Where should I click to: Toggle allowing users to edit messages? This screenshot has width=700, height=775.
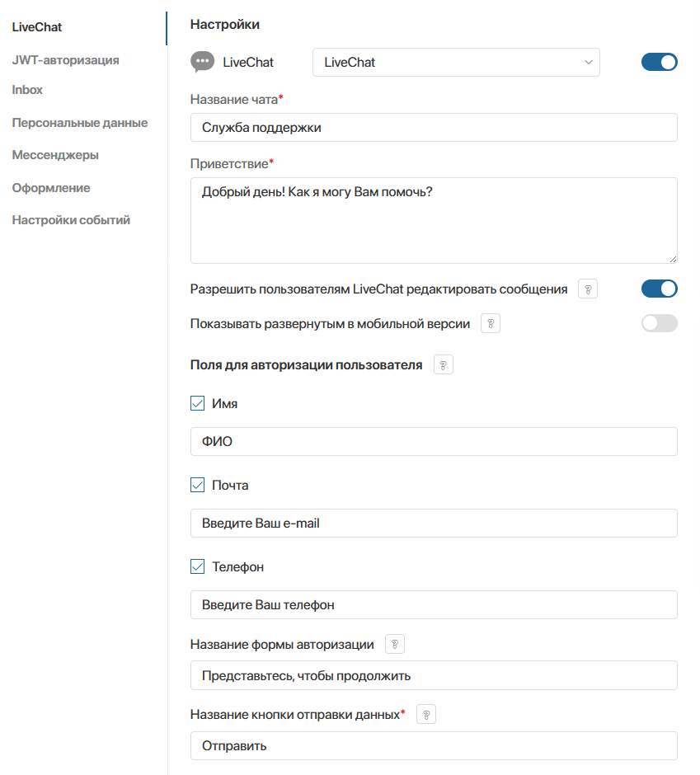point(659,289)
